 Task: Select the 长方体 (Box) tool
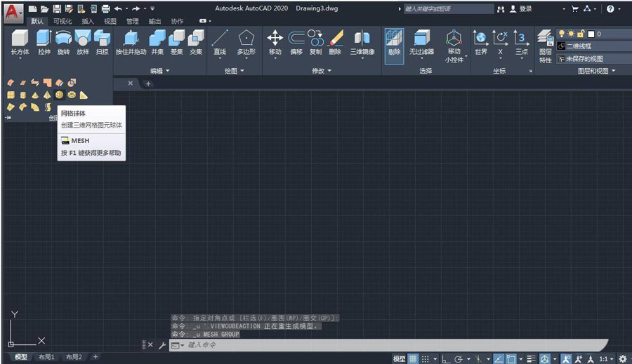pyautogui.click(x=20, y=42)
